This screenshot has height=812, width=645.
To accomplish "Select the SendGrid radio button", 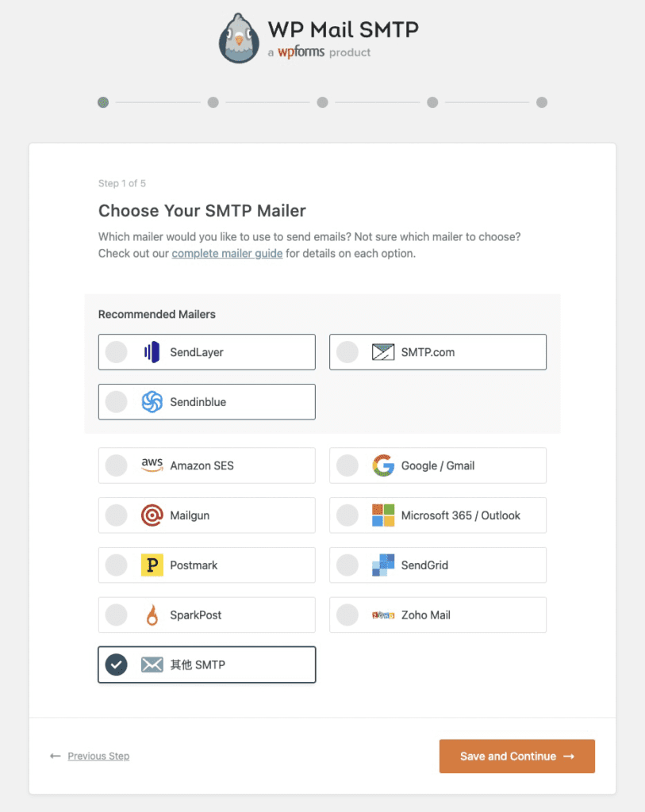I will click(347, 565).
